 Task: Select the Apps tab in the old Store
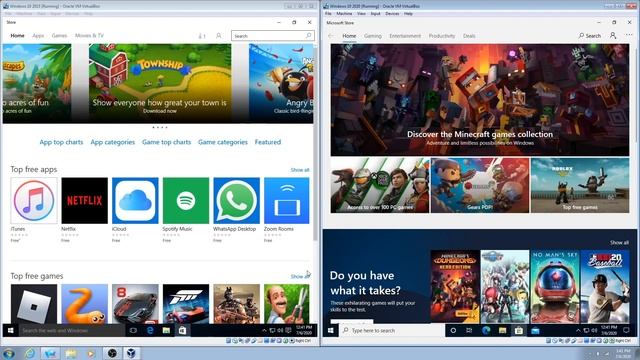(x=38, y=36)
